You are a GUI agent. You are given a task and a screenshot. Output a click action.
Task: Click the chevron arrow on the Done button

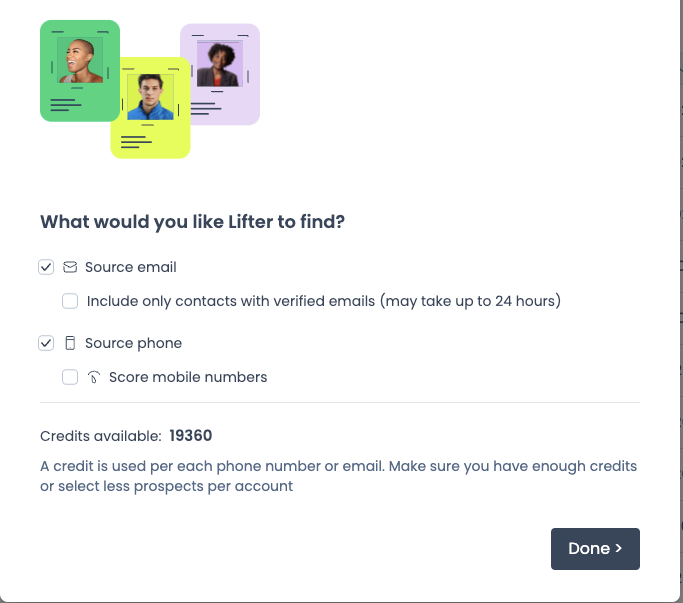[619, 549]
